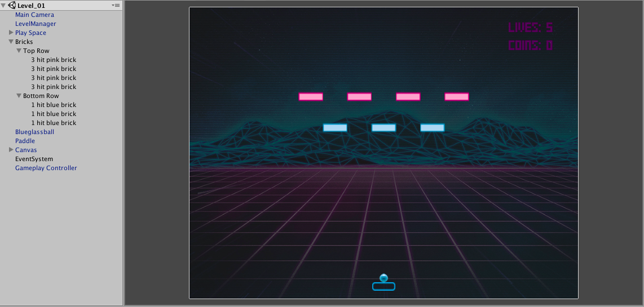Click the blue paddle in game view
644x307 pixels.
click(x=383, y=287)
